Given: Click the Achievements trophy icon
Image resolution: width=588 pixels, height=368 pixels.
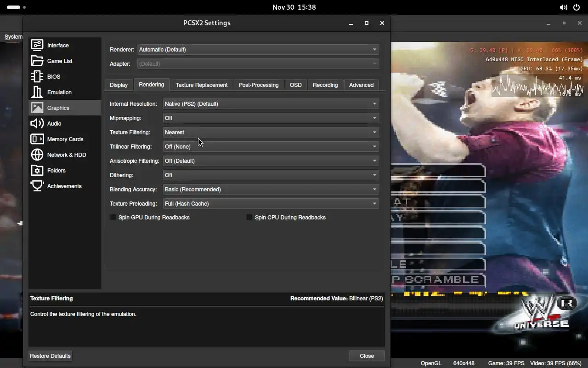Looking at the screenshot, I should pos(37,186).
